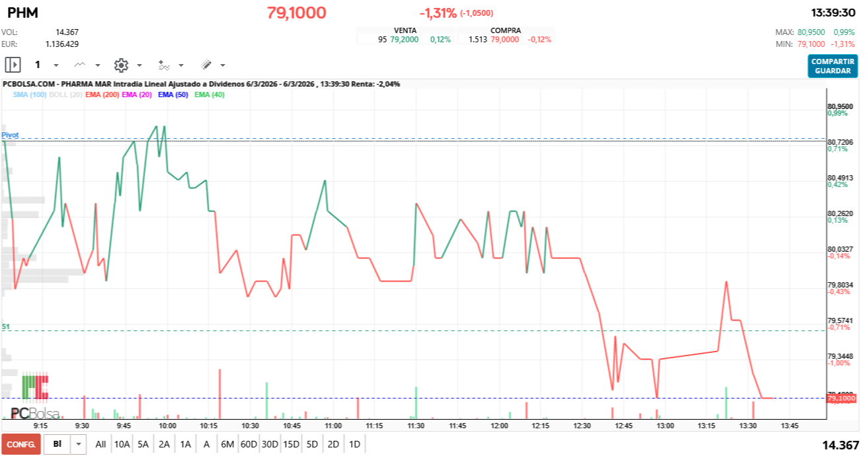Viewport: 868px width, 458px height.
Task: Click the collapse sidebar panel icon
Action: tap(13, 64)
